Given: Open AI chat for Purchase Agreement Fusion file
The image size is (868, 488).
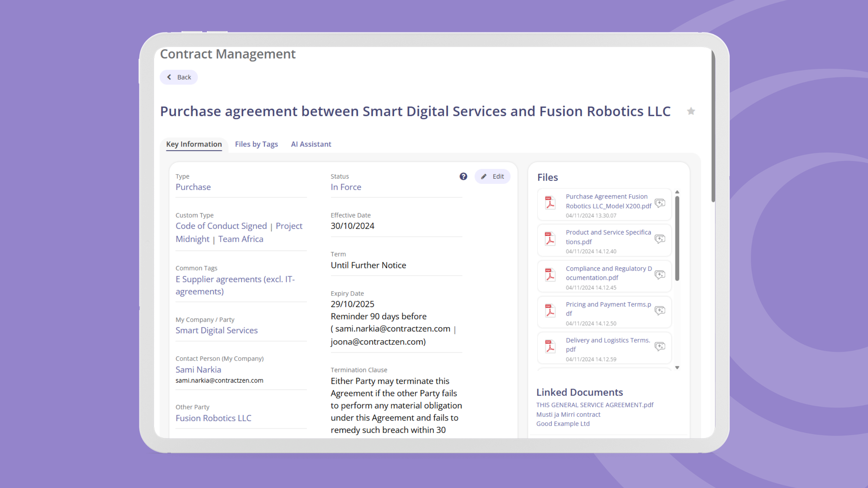Looking at the screenshot, I should pyautogui.click(x=659, y=203).
